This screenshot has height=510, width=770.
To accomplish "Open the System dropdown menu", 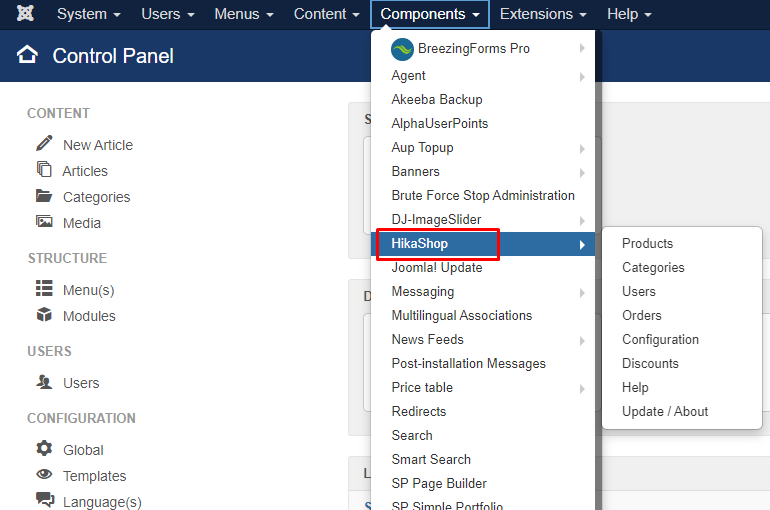I will click(x=89, y=14).
